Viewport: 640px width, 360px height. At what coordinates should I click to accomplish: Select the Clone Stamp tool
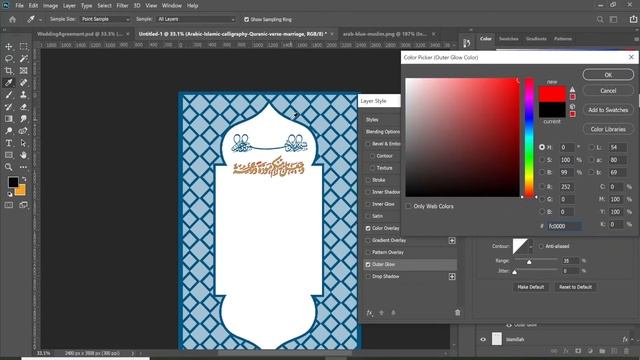tap(24, 95)
